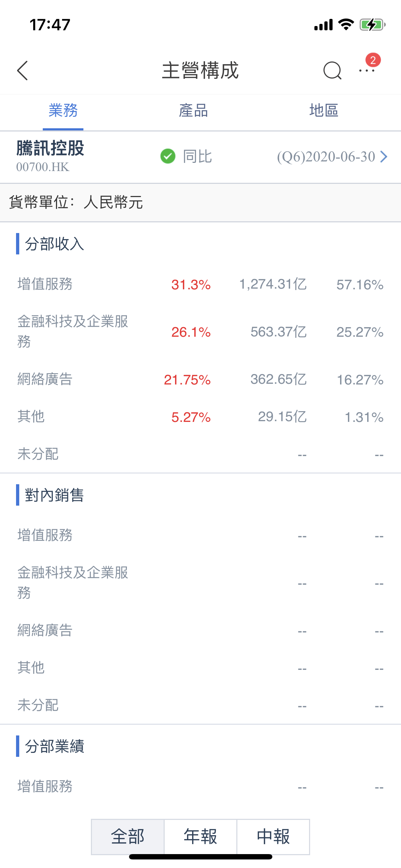The height and width of the screenshot is (868, 401).
Task: Switch to the 業務 tab
Action: (63, 110)
